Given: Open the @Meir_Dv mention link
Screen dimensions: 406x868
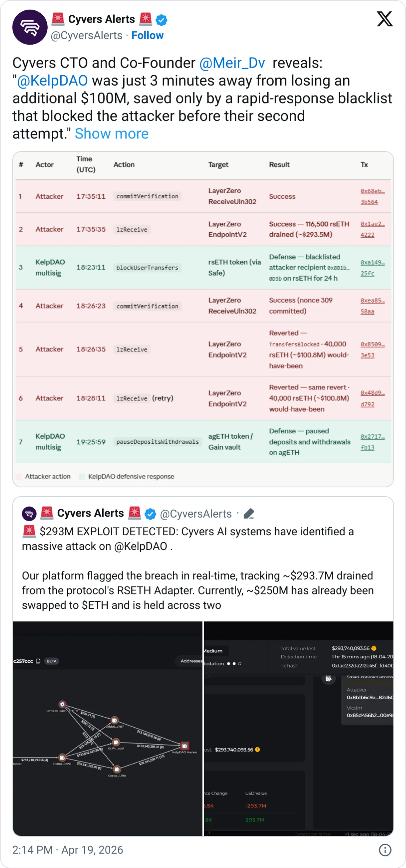Looking at the screenshot, I should point(232,63).
